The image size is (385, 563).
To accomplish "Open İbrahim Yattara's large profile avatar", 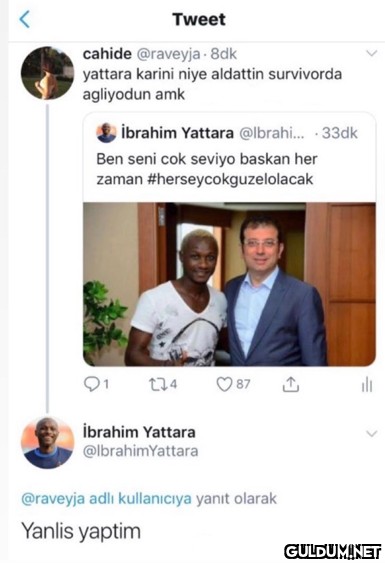I will [x=47, y=443].
